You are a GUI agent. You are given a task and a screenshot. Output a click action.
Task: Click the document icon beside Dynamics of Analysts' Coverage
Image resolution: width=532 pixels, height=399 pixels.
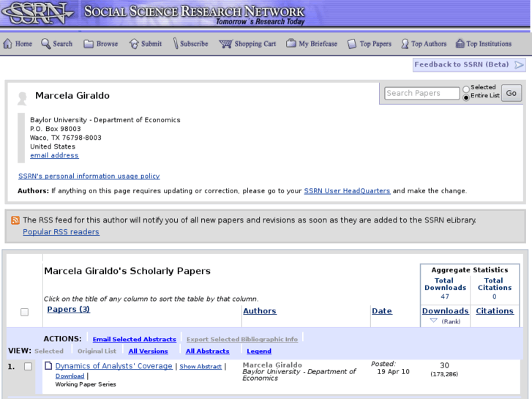click(48, 366)
